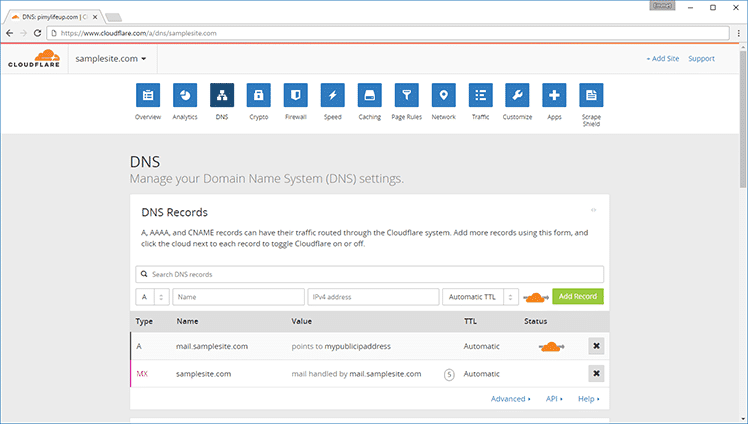The height and width of the screenshot is (424, 748).
Task: Click the Add Site link
Action: (662, 59)
